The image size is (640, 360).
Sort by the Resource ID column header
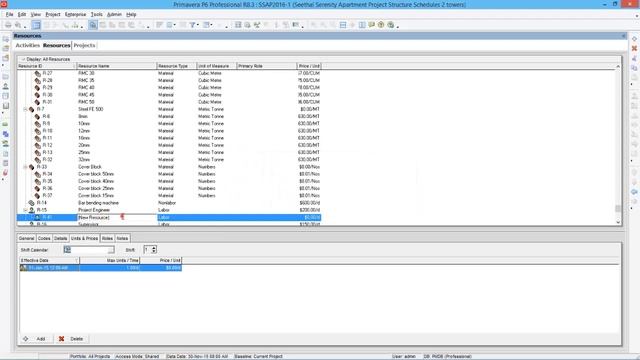[x=47, y=66]
